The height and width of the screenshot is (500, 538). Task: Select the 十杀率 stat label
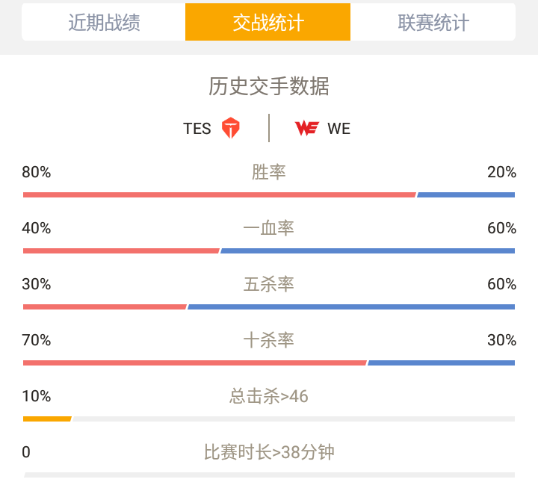click(269, 340)
